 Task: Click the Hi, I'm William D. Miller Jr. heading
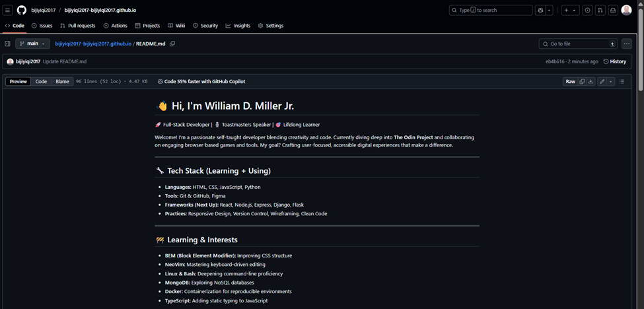225,106
